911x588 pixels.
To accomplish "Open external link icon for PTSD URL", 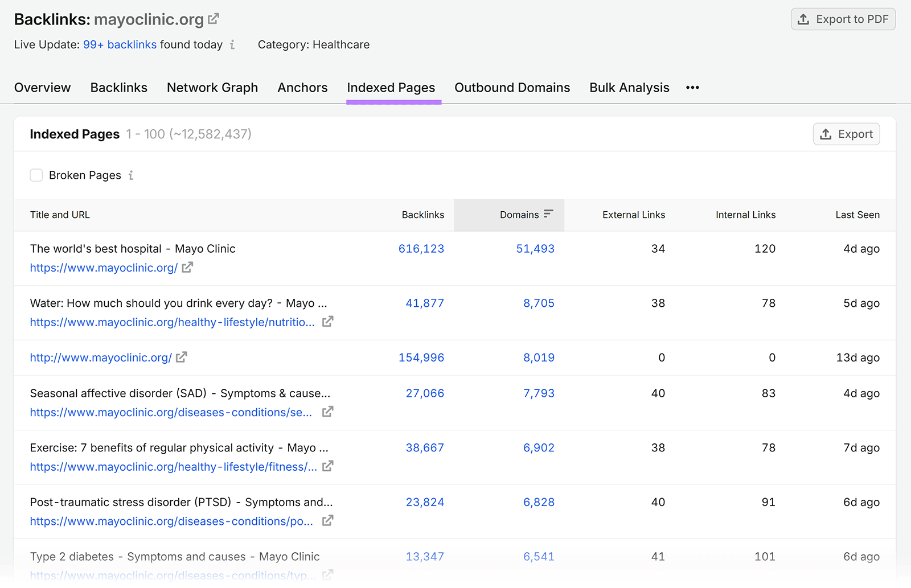I will (327, 521).
